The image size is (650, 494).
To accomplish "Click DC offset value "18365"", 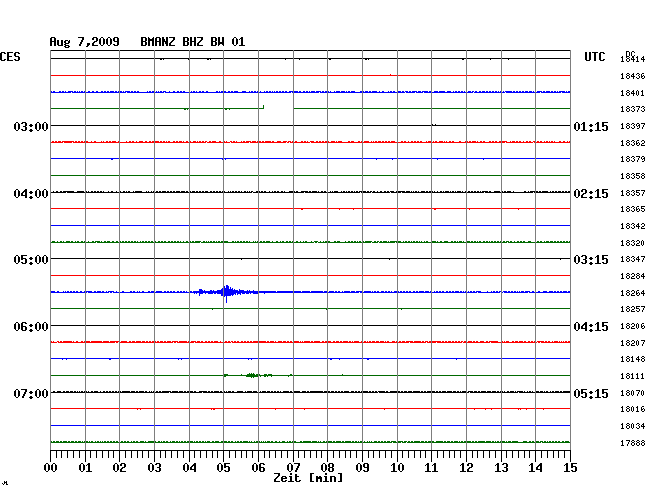I will tap(633, 209).
